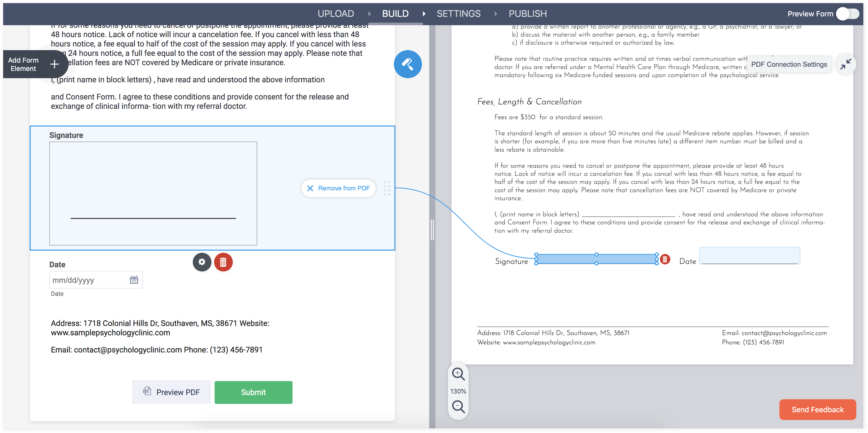Click the paint roller theme icon
Screen dimensions: 868x433
407,64
